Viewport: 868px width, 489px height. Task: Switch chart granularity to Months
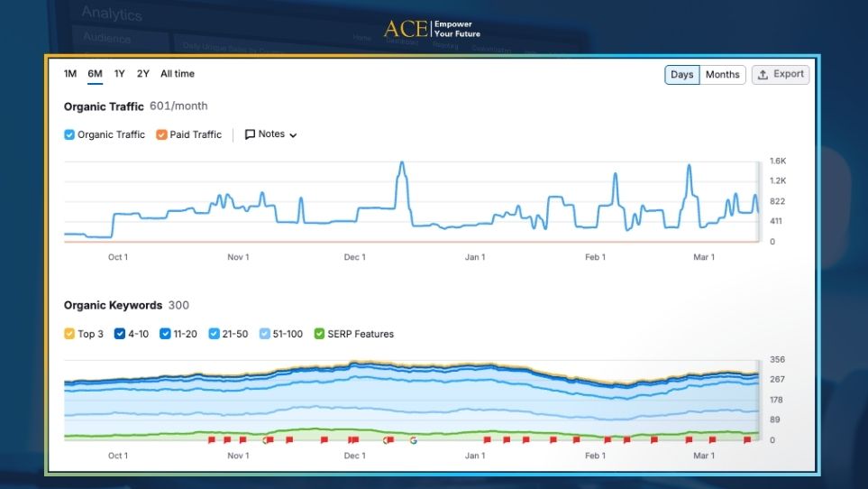click(722, 75)
